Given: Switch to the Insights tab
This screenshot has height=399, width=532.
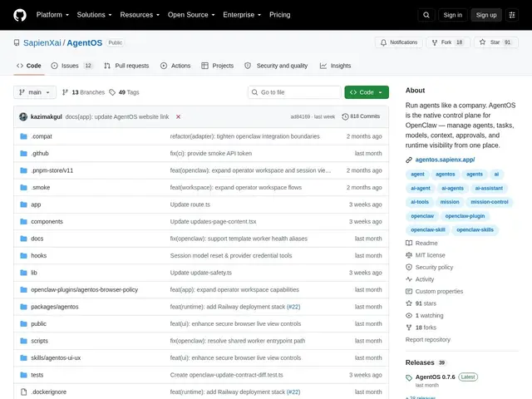Looking at the screenshot, I should (336, 66).
